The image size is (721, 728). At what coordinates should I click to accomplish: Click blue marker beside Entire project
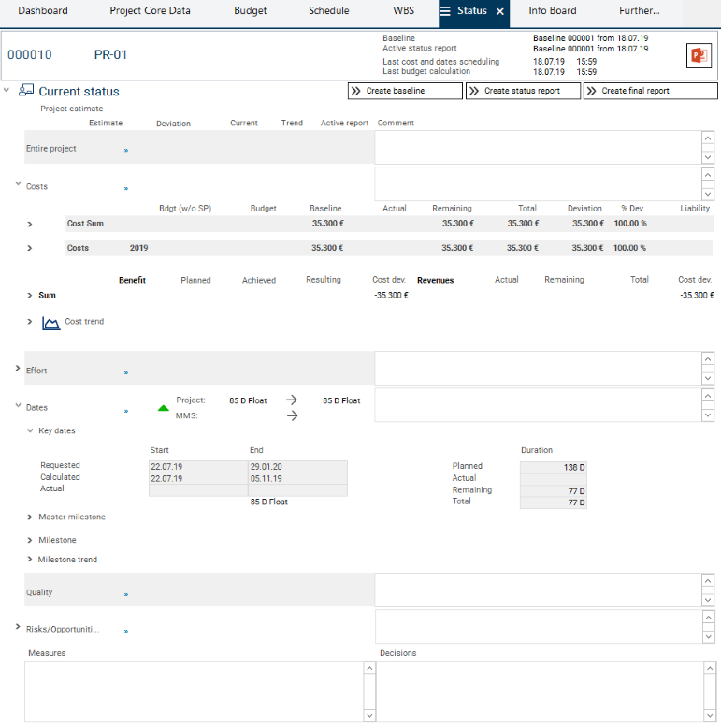(x=126, y=150)
